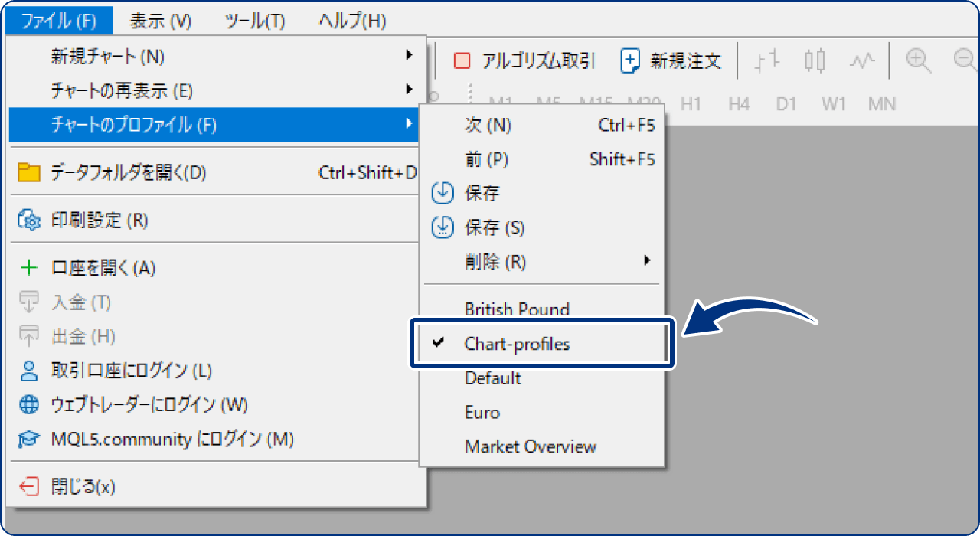The height and width of the screenshot is (536, 980).
Task: Select チャートのプロファイル (F) menu entry
Action: tap(215, 125)
